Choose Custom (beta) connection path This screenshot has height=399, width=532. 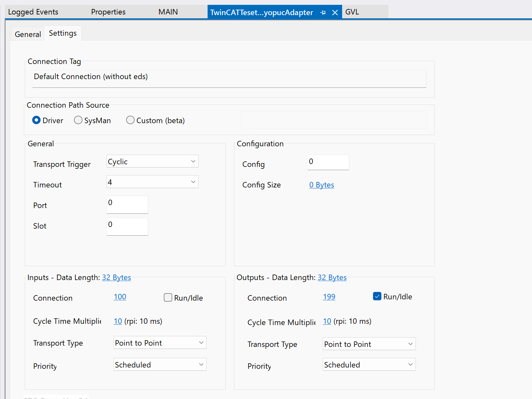point(130,120)
